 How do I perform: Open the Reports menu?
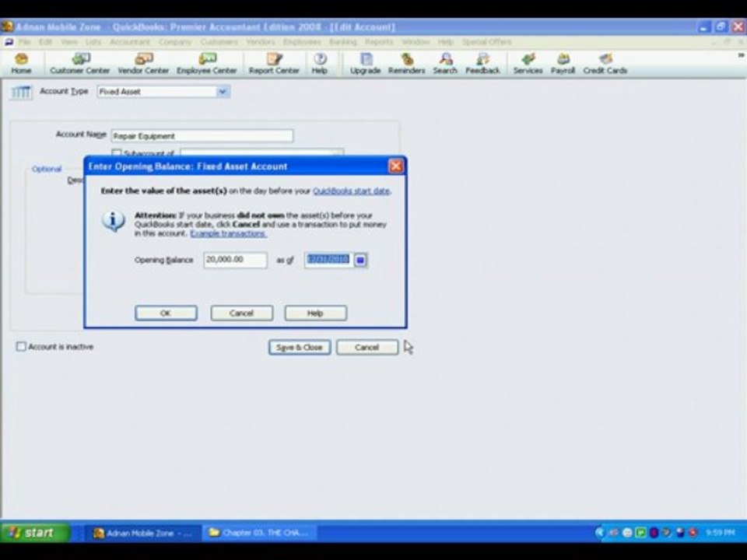[379, 42]
